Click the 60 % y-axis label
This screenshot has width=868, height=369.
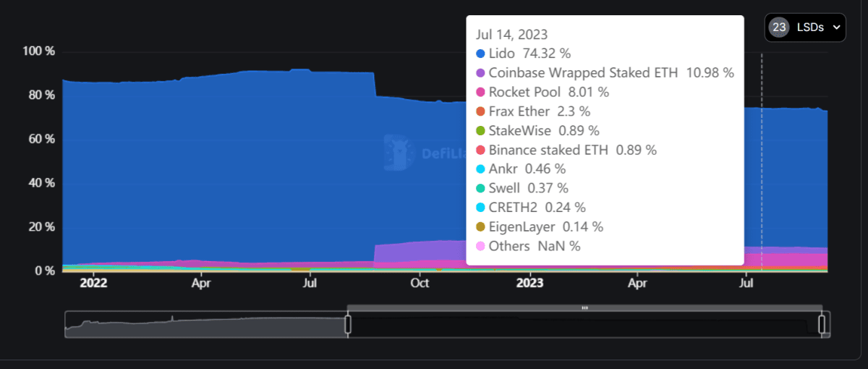[42, 139]
